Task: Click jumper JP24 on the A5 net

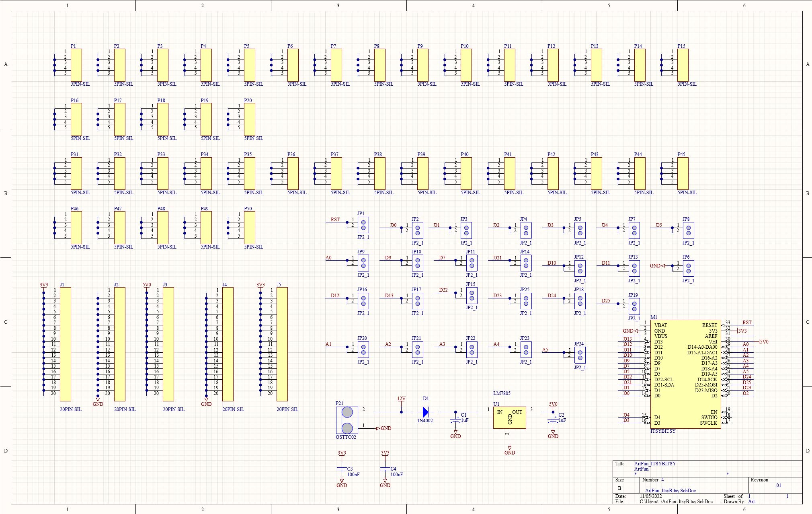Action: coord(580,355)
